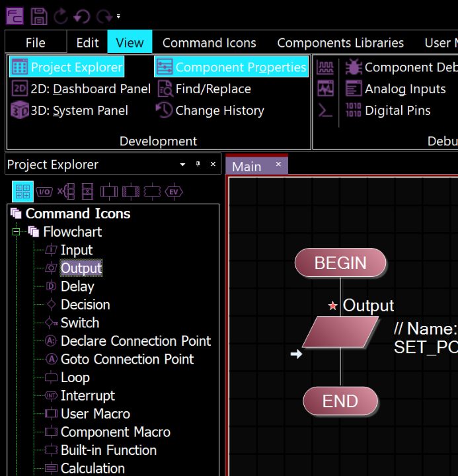Select the Loop command icon

[x=75, y=377]
